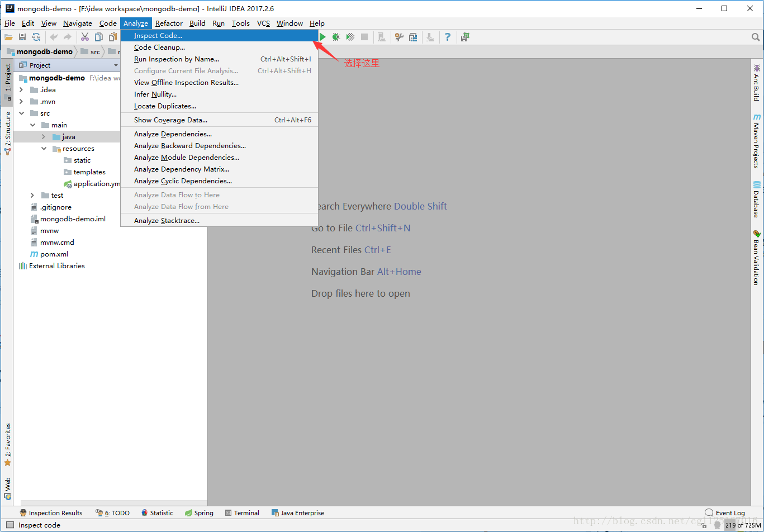
Task: Expand the .mvn folder
Action: point(21,102)
